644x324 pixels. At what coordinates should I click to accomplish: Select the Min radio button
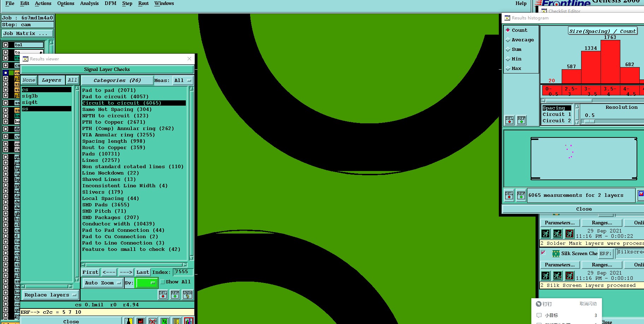pos(508,59)
